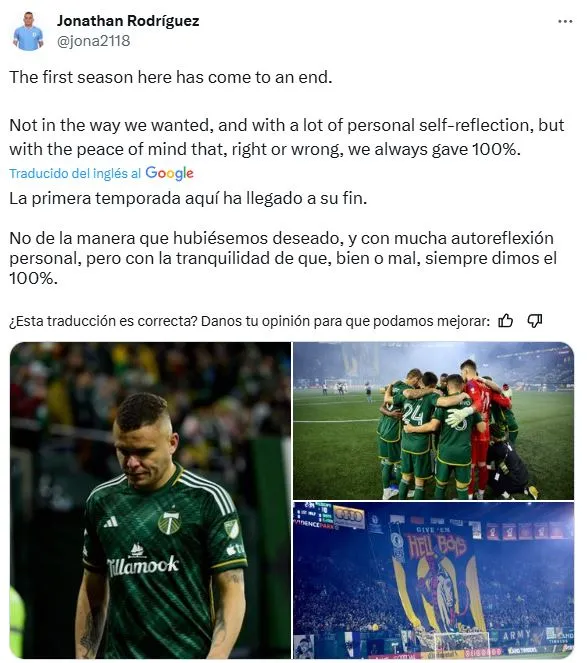Open Jonathan Rodríguez's profile avatar

click(x=28, y=31)
